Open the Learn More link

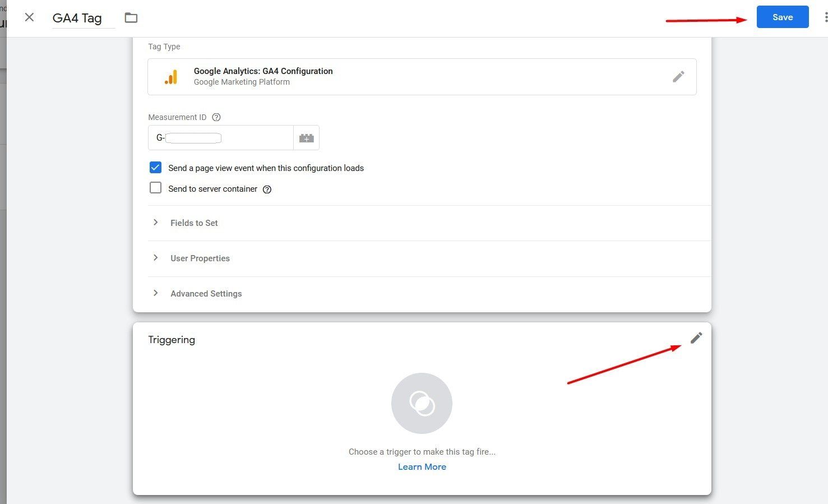422,467
